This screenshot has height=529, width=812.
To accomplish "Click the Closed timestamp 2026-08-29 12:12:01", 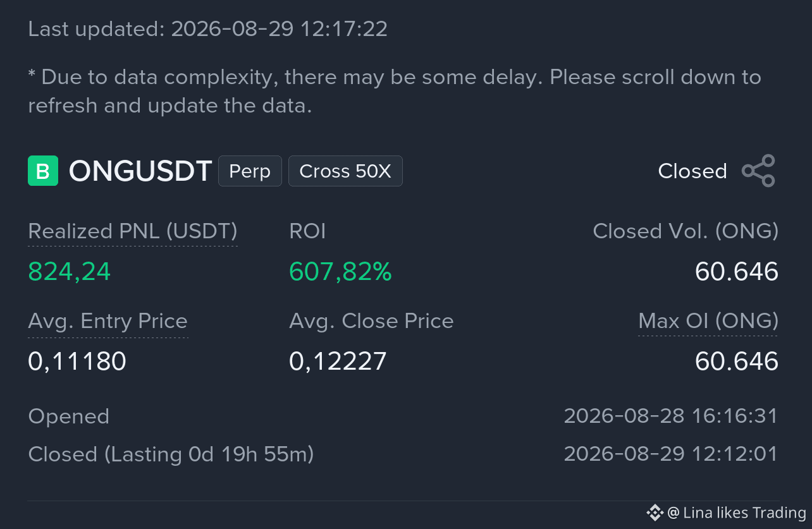I will (670, 454).
